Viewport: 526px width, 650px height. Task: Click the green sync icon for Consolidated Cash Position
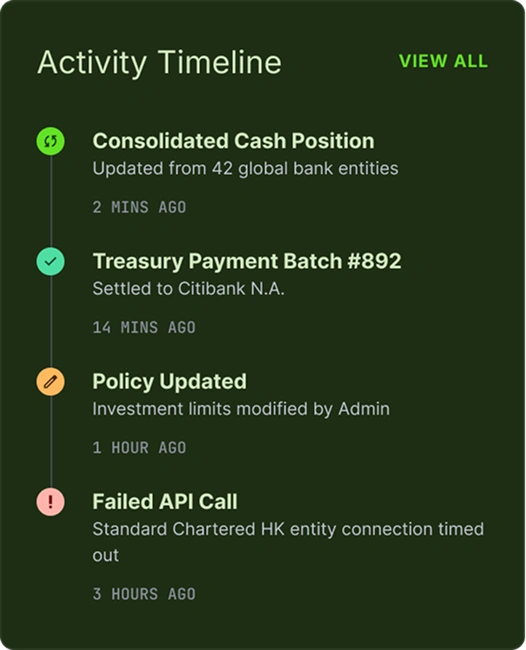(x=51, y=141)
